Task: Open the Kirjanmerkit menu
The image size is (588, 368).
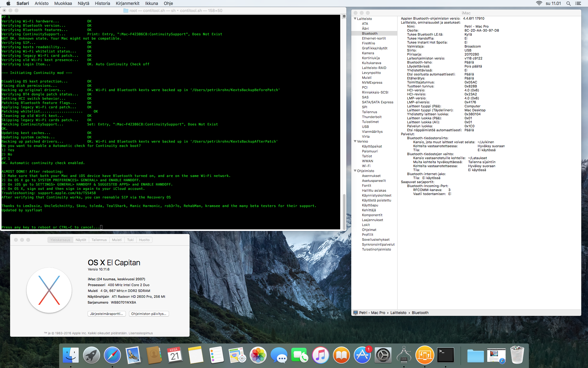Action: (127, 3)
